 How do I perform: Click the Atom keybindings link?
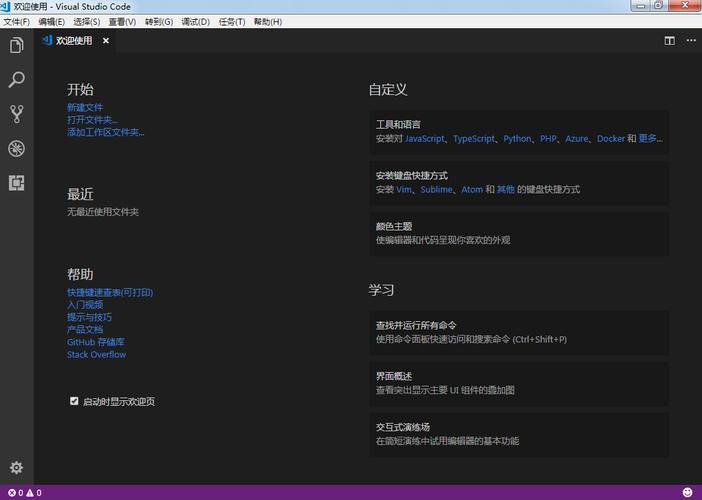(x=472, y=189)
